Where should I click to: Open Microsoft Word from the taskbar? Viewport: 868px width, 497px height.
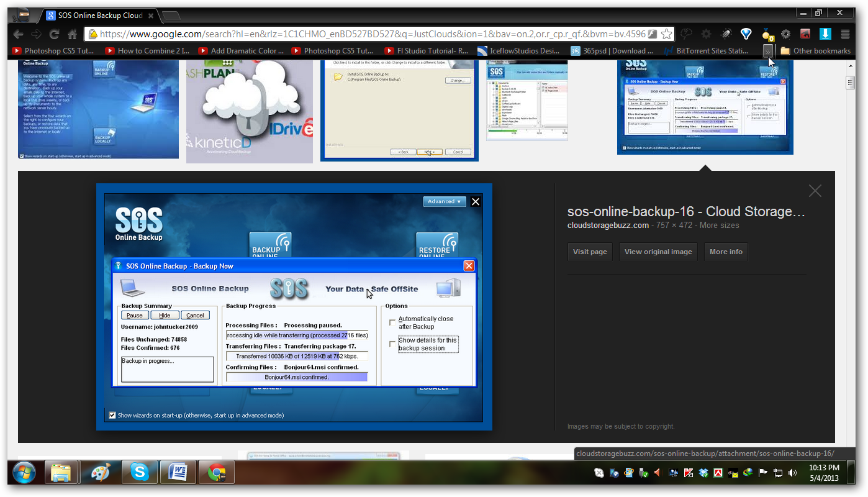click(178, 473)
